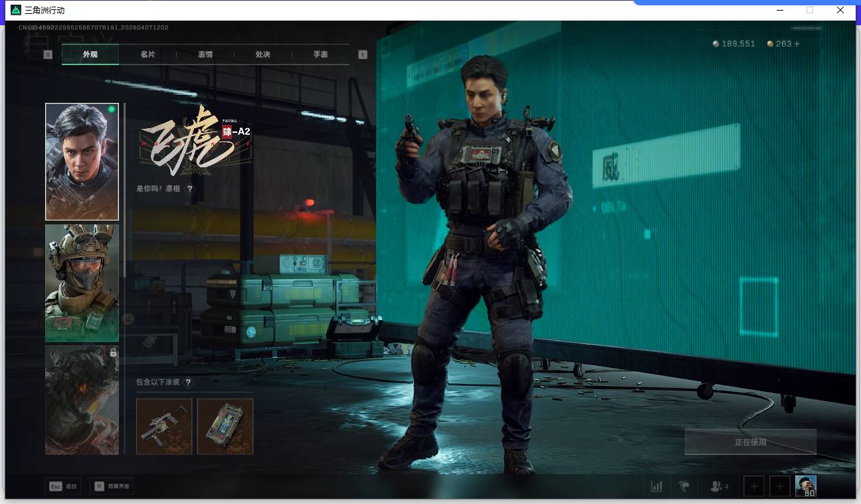Click the Esc 返回 back button
This screenshot has height=504, width=861.
pyautogui.click(x=62, y=486)
